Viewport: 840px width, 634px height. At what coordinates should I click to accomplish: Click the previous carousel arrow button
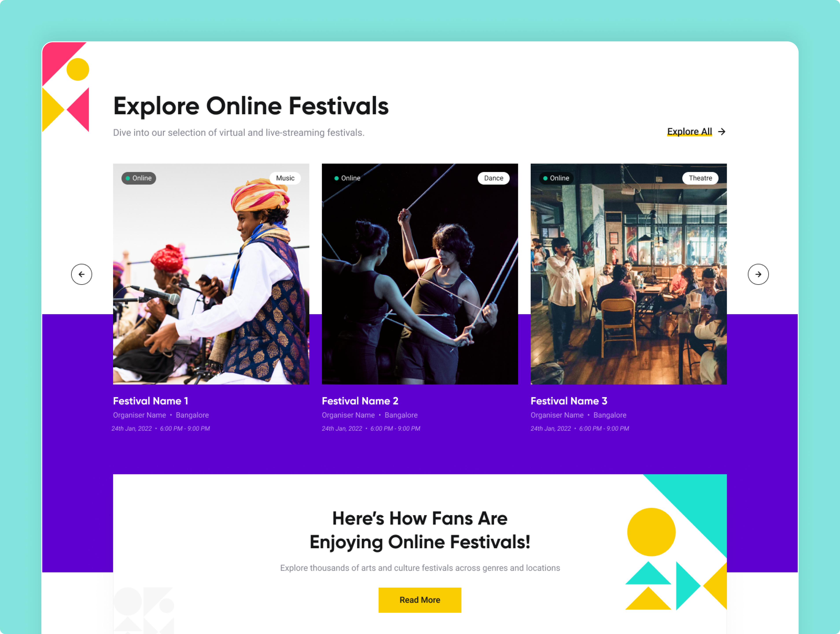(82, 274)
